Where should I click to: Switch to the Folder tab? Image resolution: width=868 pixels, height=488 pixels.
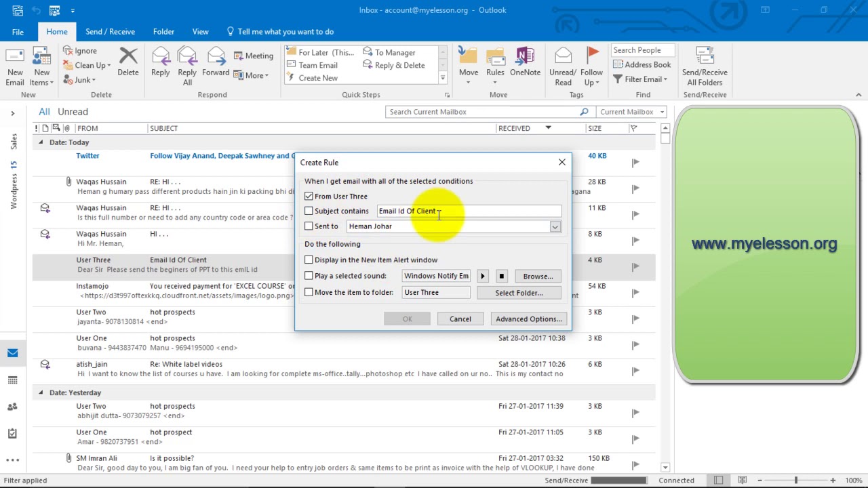(x=163, y=31)
